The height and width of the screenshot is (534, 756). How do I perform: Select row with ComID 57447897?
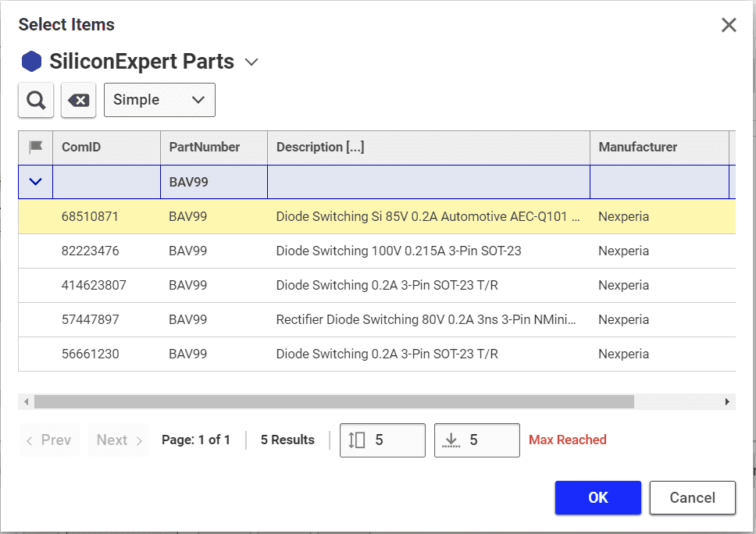pyautogui.click(x=377, y=319)
